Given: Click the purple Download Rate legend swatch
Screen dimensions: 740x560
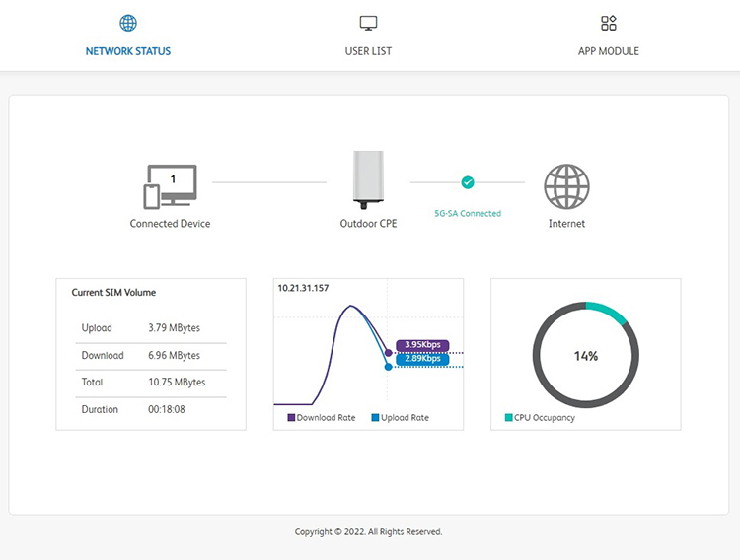Looking at the screenshot, I should coord(291,418).
